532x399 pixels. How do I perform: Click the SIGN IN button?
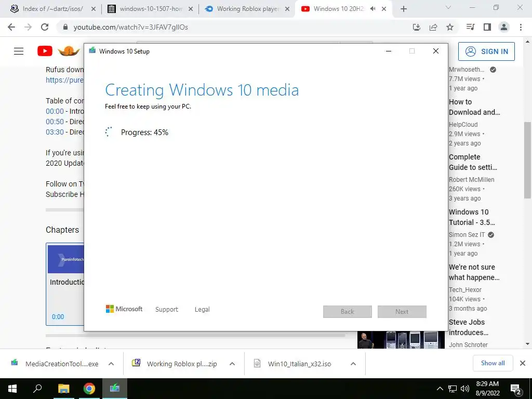486,51
